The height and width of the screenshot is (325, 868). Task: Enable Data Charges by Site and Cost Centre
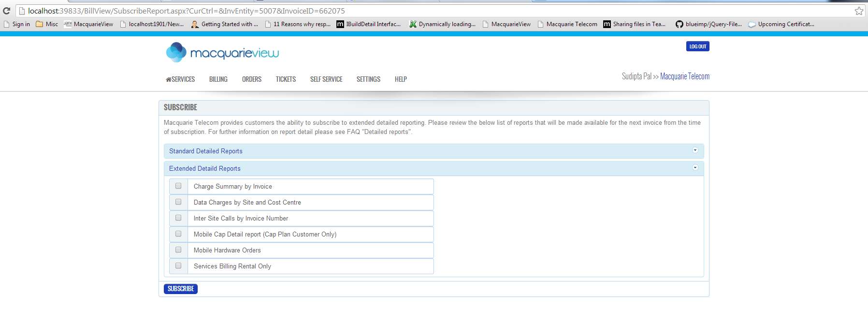point(178,202)
